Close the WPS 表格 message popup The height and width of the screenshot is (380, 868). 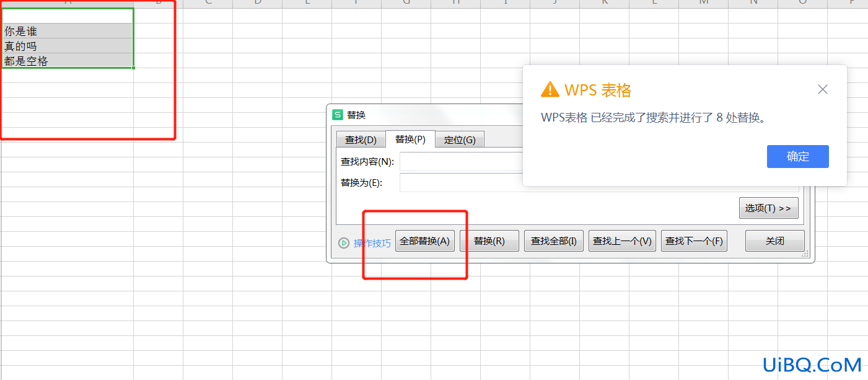click(823, 89)
